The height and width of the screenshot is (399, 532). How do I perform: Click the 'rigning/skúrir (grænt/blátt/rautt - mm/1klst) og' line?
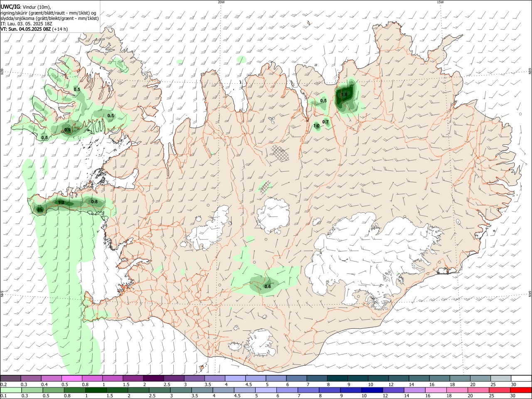[x=48, y=12]
